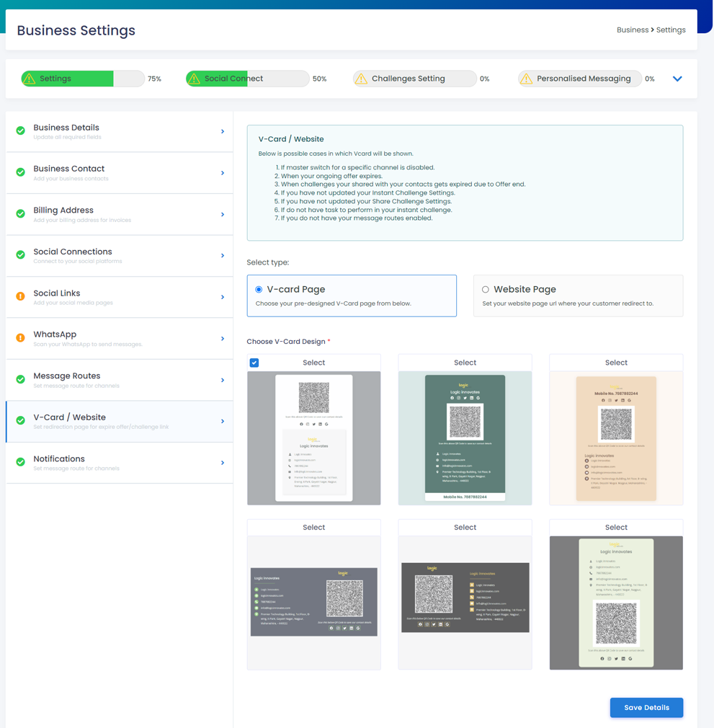The image size is (714, 728).
Task: Click the Settings 75% progress bar
Action: 83,79
